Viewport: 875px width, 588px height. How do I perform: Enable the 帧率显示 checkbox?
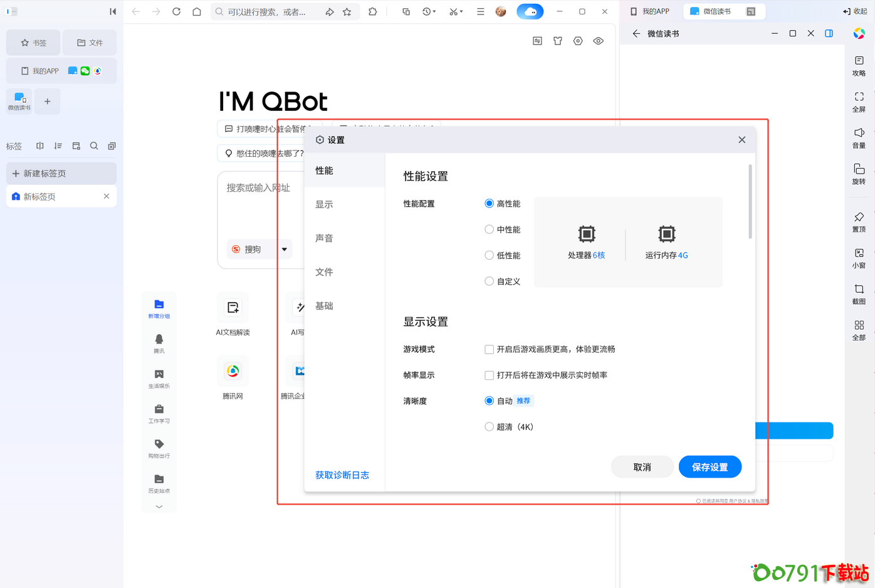489,375
